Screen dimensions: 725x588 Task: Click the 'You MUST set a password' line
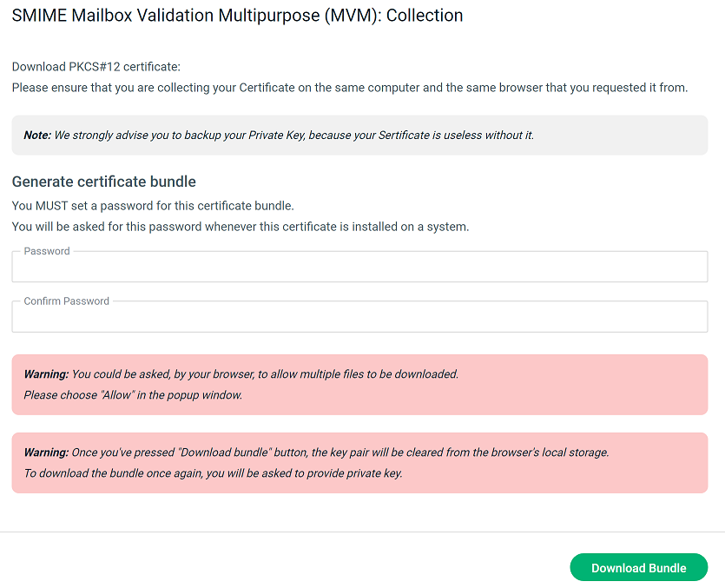[153, 206]
